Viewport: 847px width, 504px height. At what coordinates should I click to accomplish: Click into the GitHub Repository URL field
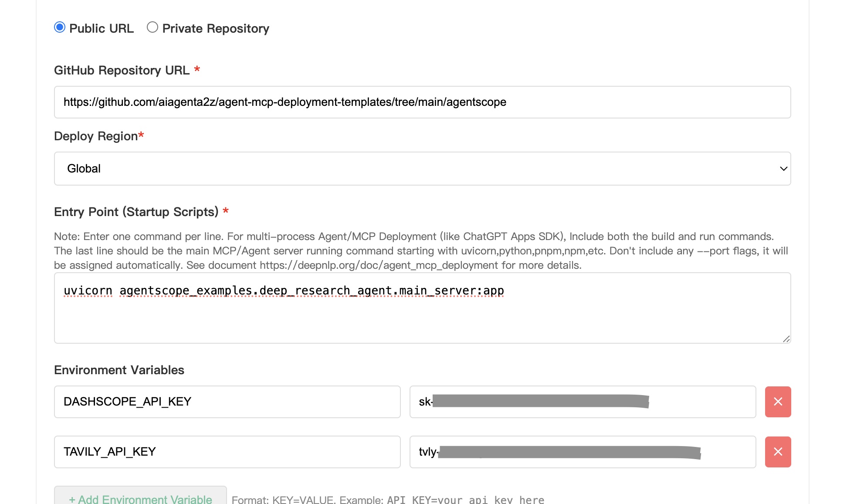tap(422, 102)
